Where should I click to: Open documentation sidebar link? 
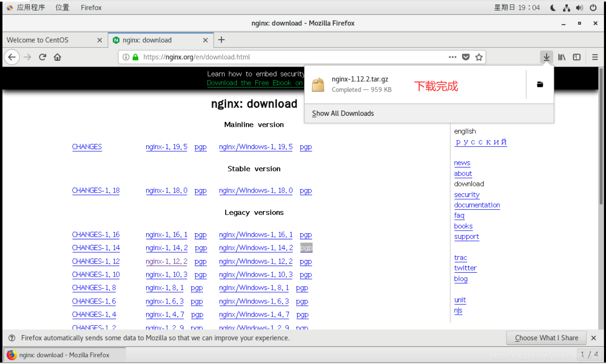click(x=477, y=205)
